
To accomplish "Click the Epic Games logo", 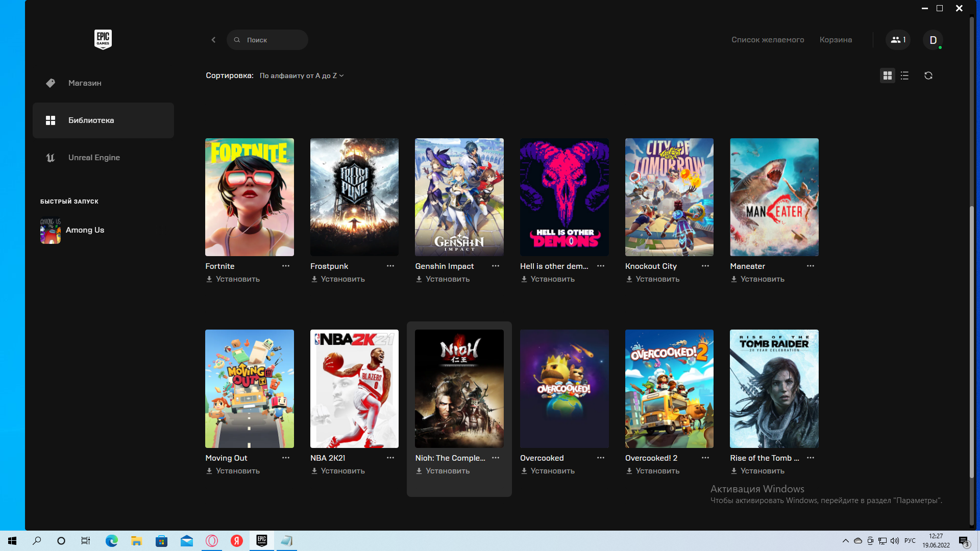I will pyautogui.click(x=103, y=39).
